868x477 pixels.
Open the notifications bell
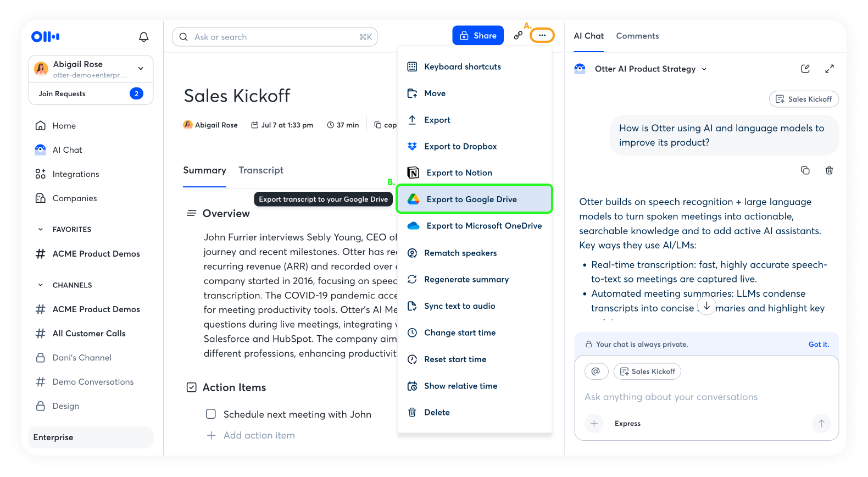click(x=143, y=37)
